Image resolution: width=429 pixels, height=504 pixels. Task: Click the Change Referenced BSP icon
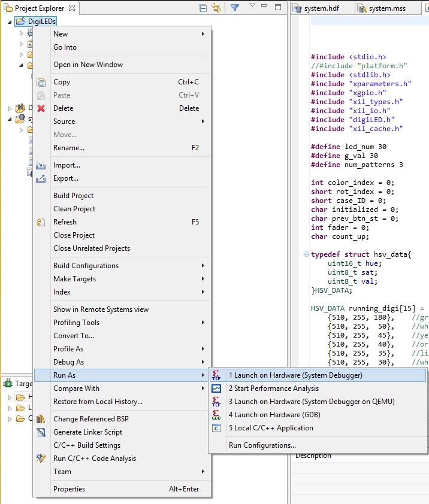click(x=41, y=419)
